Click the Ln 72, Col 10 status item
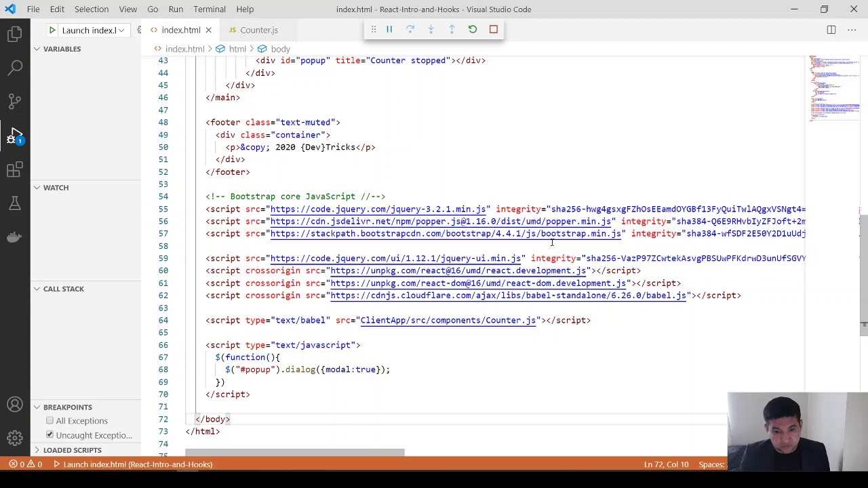The image size is (868, 488). (666, 464)
